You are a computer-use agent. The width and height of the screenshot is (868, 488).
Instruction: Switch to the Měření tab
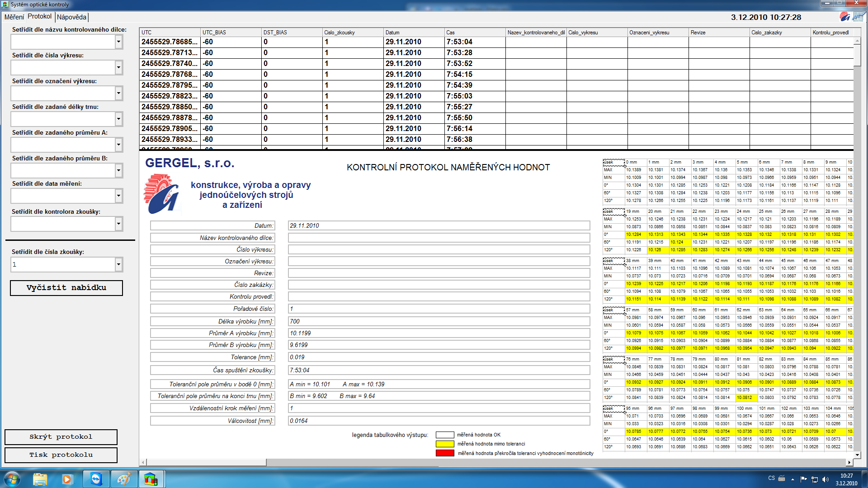[14, 17]
